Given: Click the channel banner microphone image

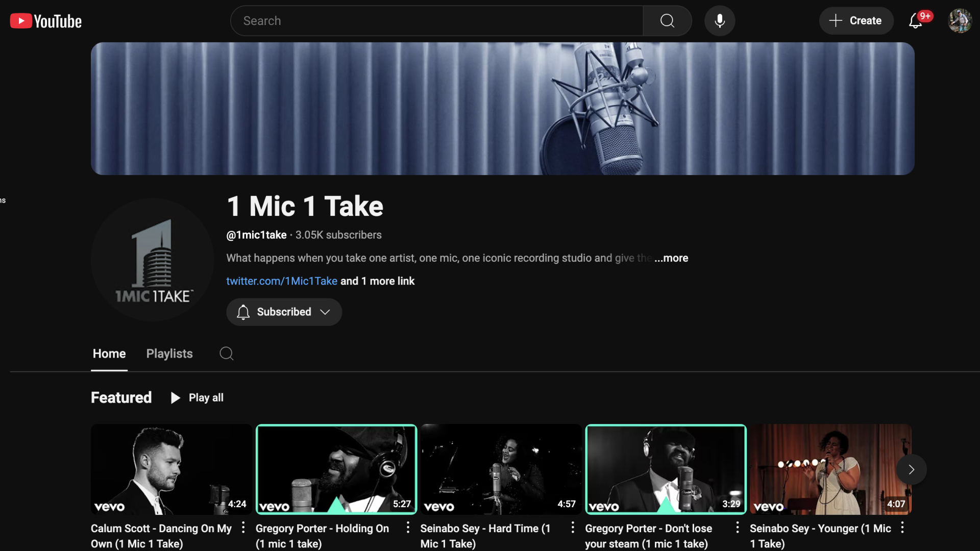Looking at the screenshot, I should point(503,109).
